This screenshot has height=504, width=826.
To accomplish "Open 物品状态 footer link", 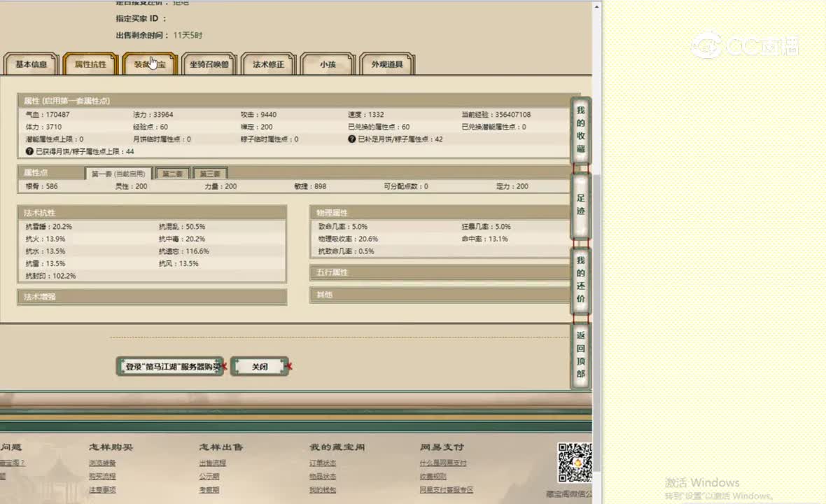I will 323,476.
